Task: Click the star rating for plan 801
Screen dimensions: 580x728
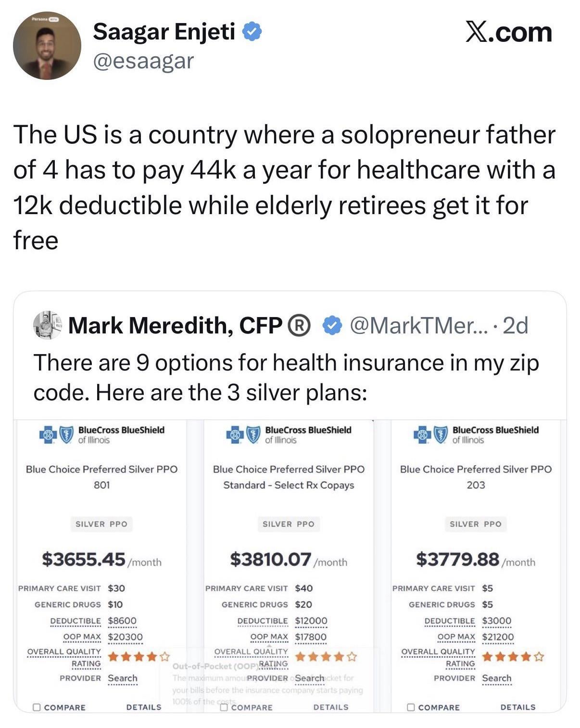Action: [139, 656]
